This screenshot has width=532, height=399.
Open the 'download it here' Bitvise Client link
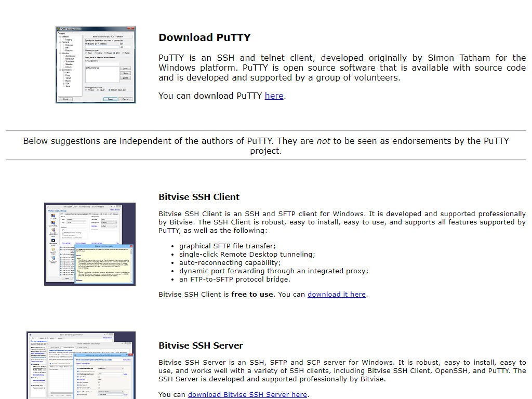(337, 295)
